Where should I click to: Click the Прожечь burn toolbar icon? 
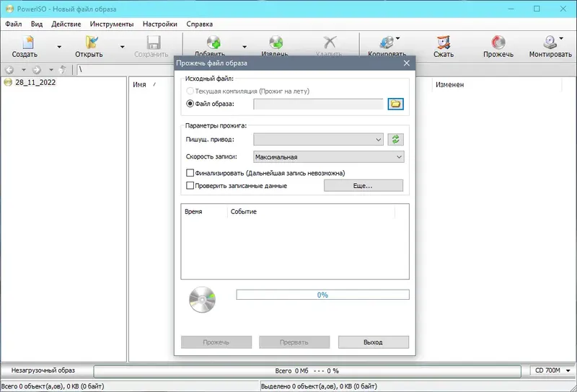[498, 43]
